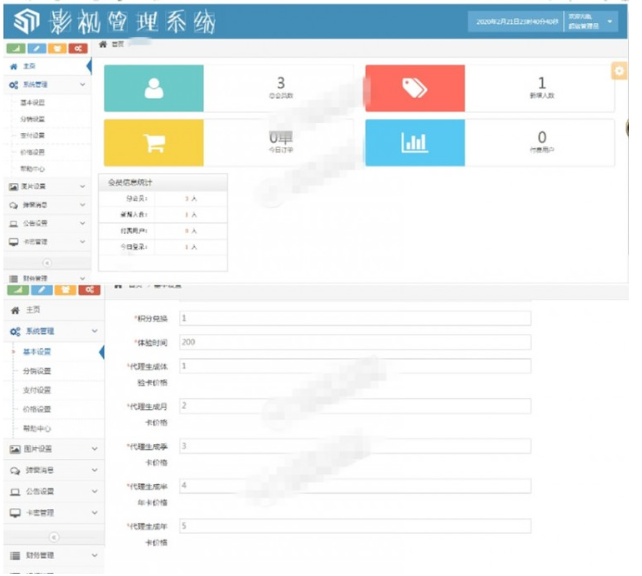
Task: Select 主页 in the upper sidebar
Action: pyautogui.click(x=30, y=66)
